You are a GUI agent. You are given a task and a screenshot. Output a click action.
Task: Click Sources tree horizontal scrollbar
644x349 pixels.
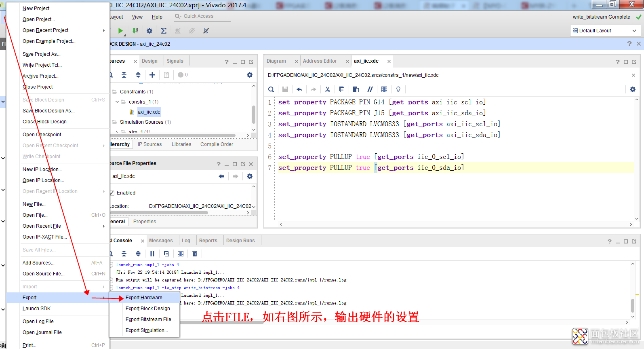[x=173, y=135]
